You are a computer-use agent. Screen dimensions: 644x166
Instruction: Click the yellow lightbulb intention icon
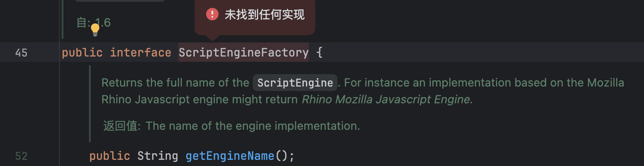point(95,30)
